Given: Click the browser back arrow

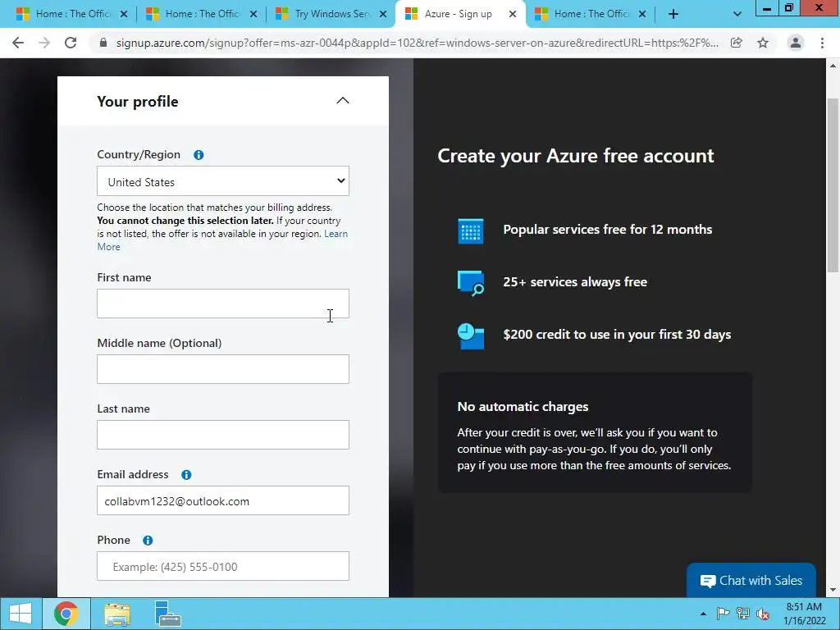Looking at the screenshot, I should pos(18,43).
